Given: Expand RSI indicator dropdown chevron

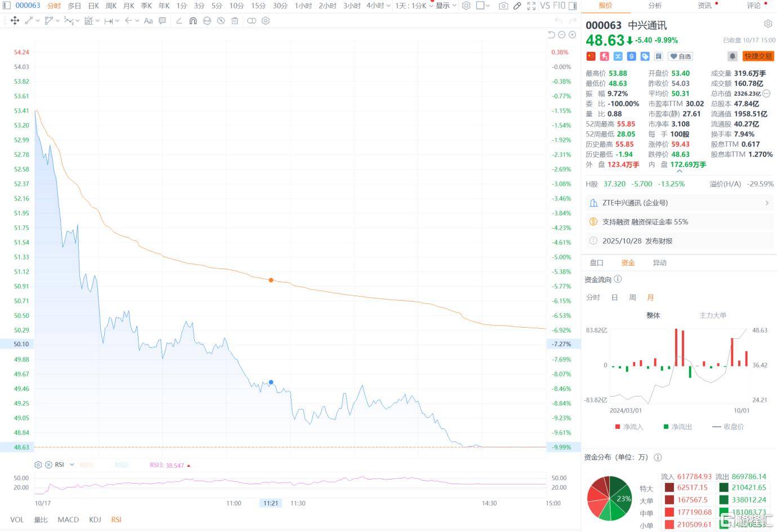Looking at the screenshot, I should [72, 465].
